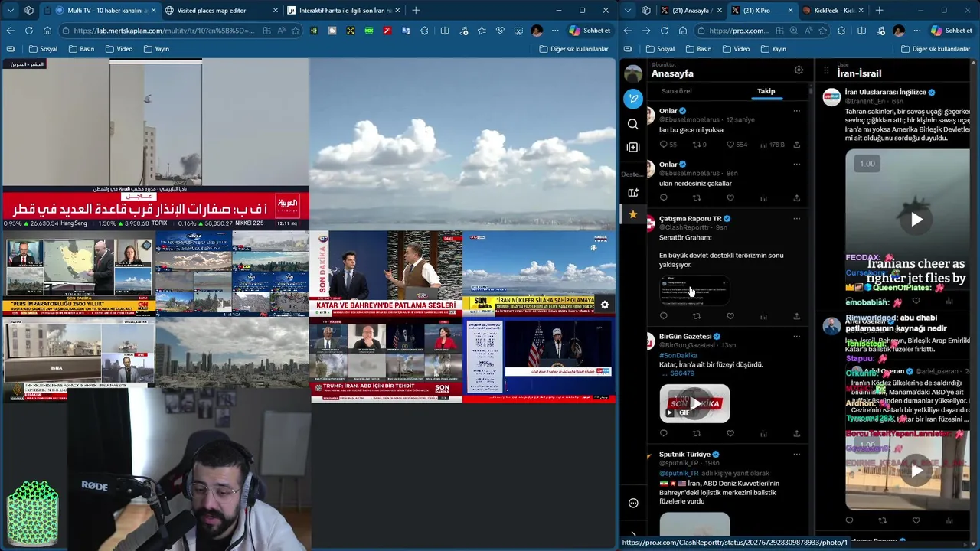
Task: Open split screen in left browser
Action: 445,31
